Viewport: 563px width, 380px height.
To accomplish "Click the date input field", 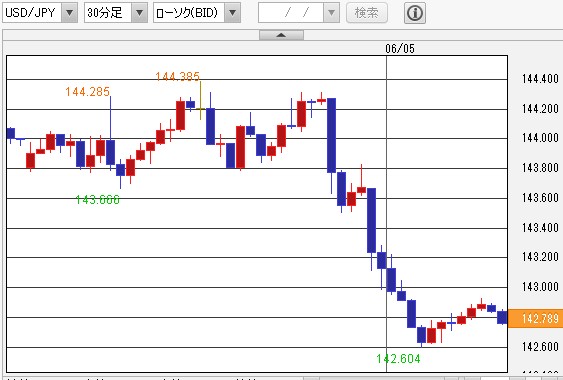I will (x=291, y=13).
